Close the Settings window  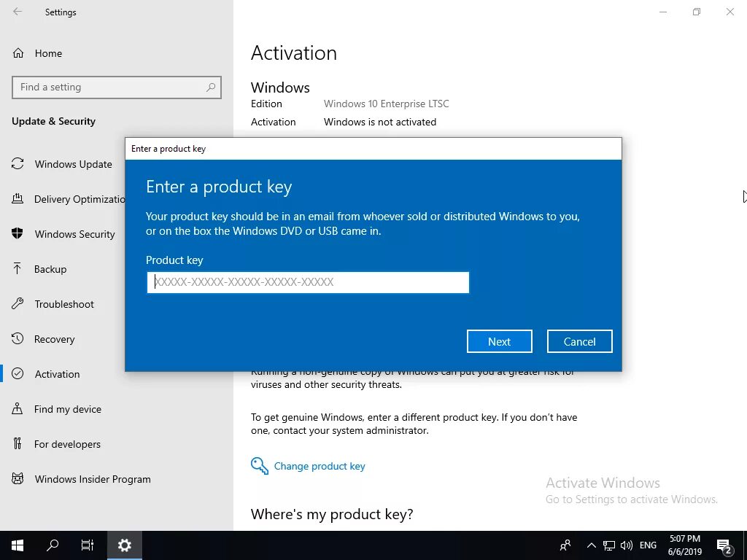tap(729, 12)
